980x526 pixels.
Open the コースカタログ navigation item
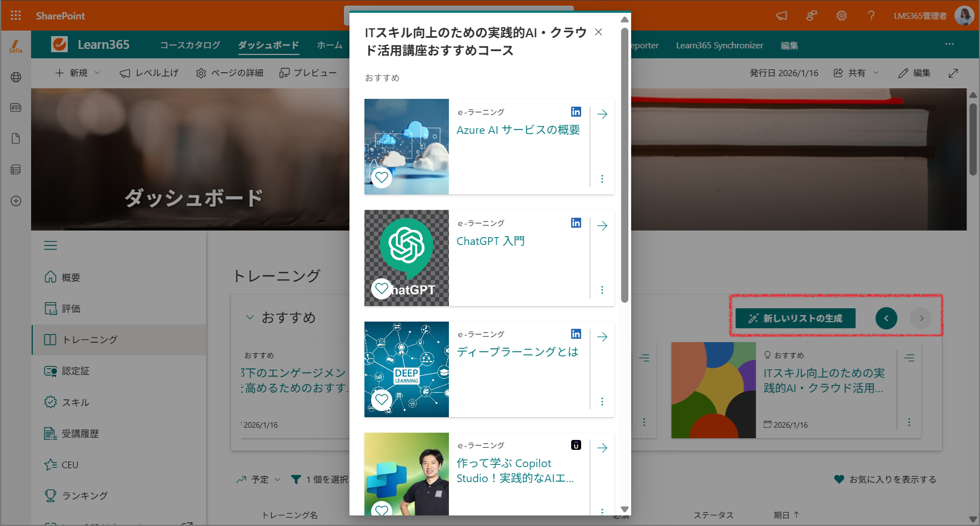[x=190, y=45]
